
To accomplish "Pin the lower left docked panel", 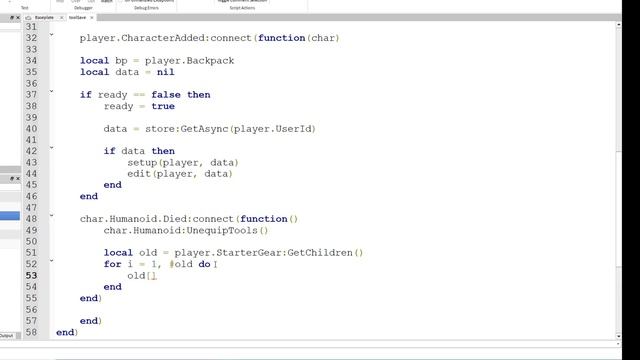I will tap(12, 178).
